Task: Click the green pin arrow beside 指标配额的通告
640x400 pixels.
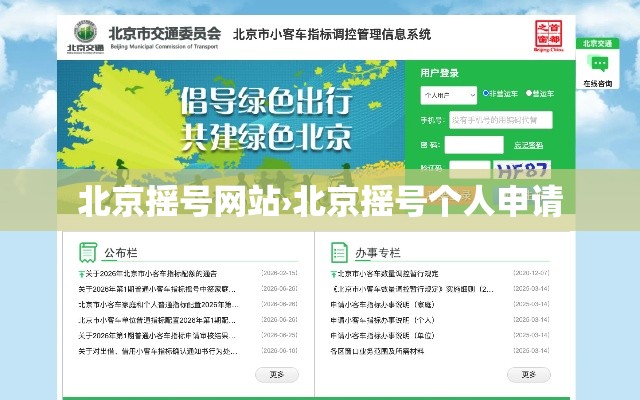Action: pos(81,274)
